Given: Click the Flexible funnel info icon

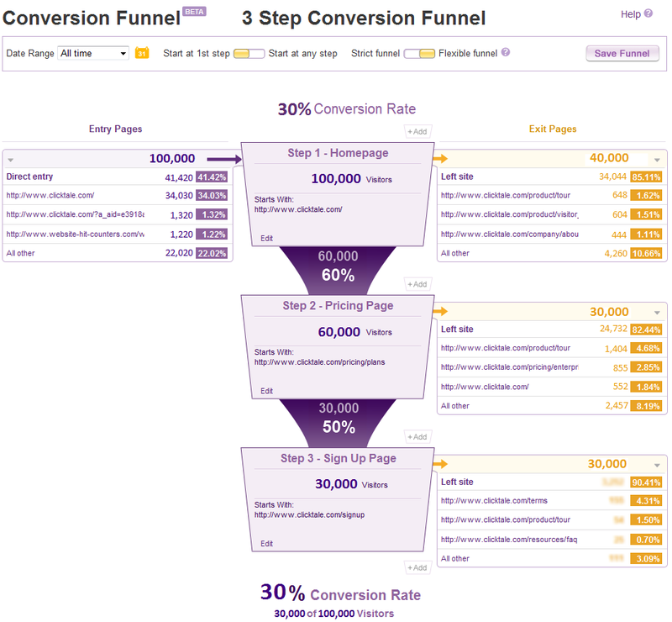Looking at the screenshot, I should point(506,52).
